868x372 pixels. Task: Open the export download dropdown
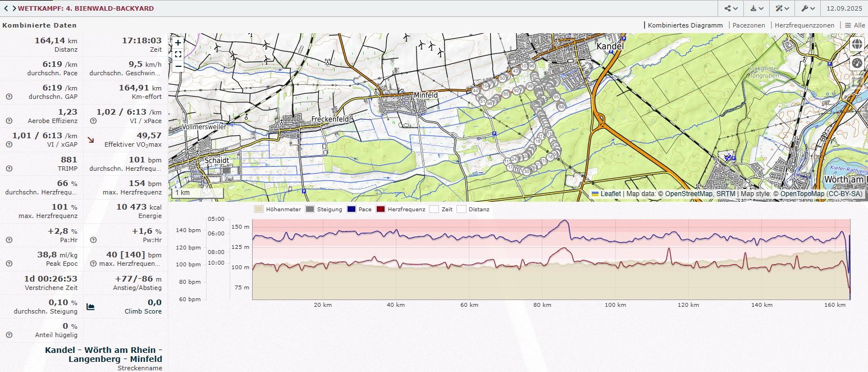click(x=756, y=8)
